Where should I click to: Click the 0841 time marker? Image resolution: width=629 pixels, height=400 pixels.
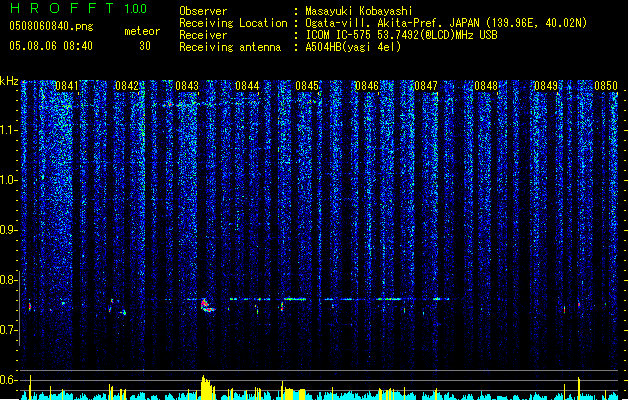click(x=67, y=86)
